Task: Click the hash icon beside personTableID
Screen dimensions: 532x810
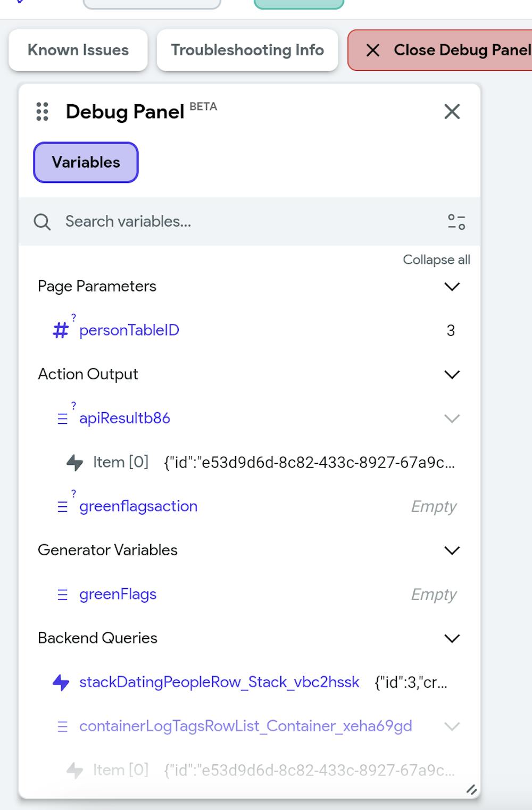Action: point(61,330)
